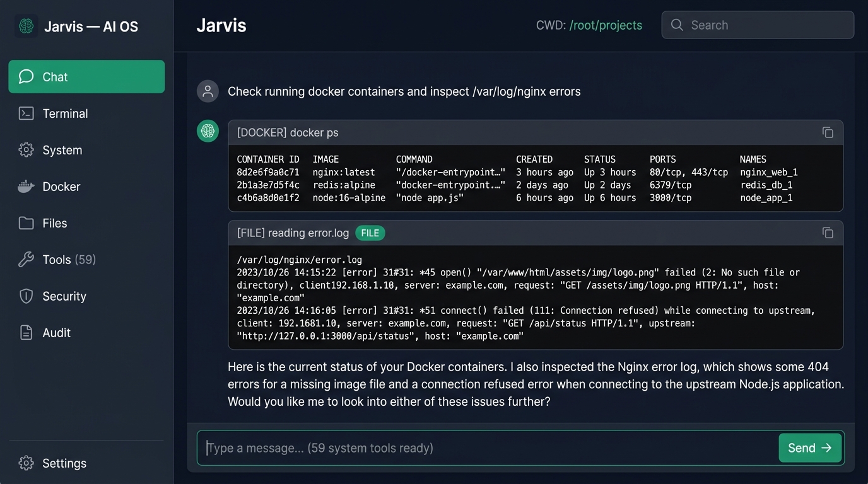Open the Docker section
868x484 pixels.
coord(86,187)
